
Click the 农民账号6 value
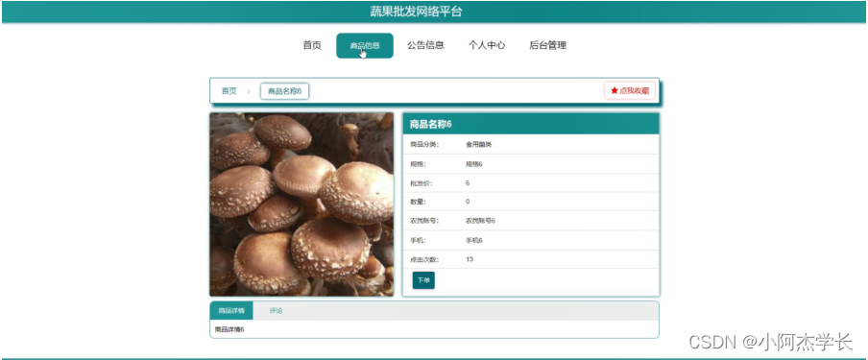(x=480, y=221)
